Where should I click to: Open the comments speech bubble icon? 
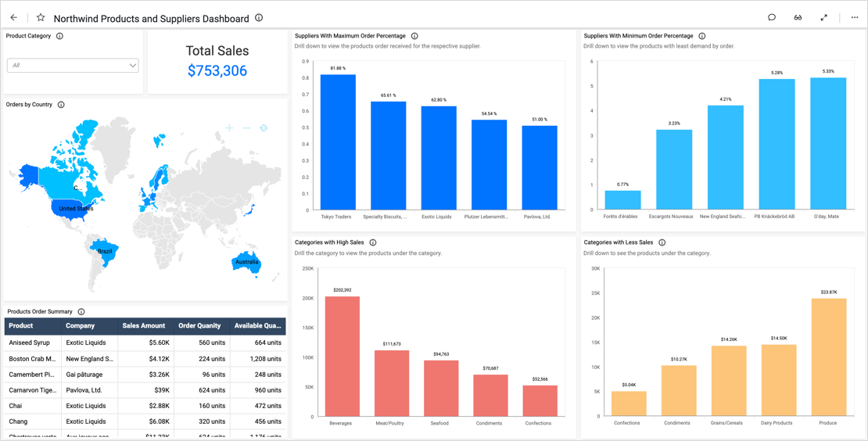tap(772, 18)
